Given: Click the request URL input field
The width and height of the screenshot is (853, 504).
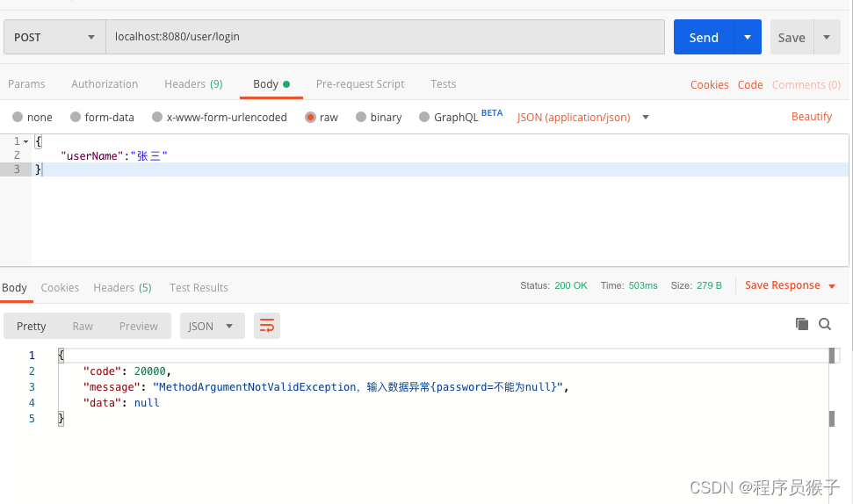Looking at the screenshot, I should [385, 37].
